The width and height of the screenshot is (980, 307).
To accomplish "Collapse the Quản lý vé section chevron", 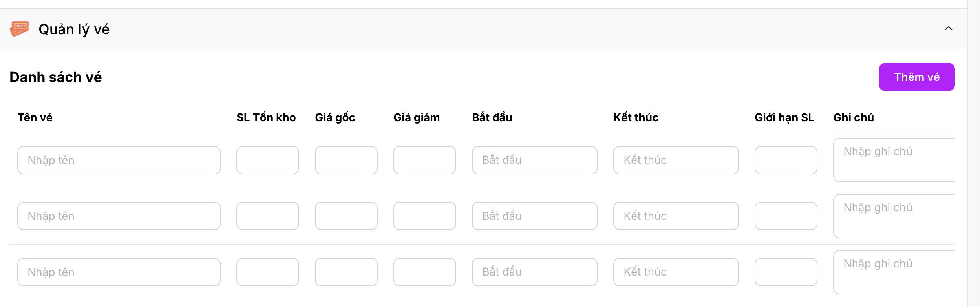I will pyautogui.click(x=949, y=29).
